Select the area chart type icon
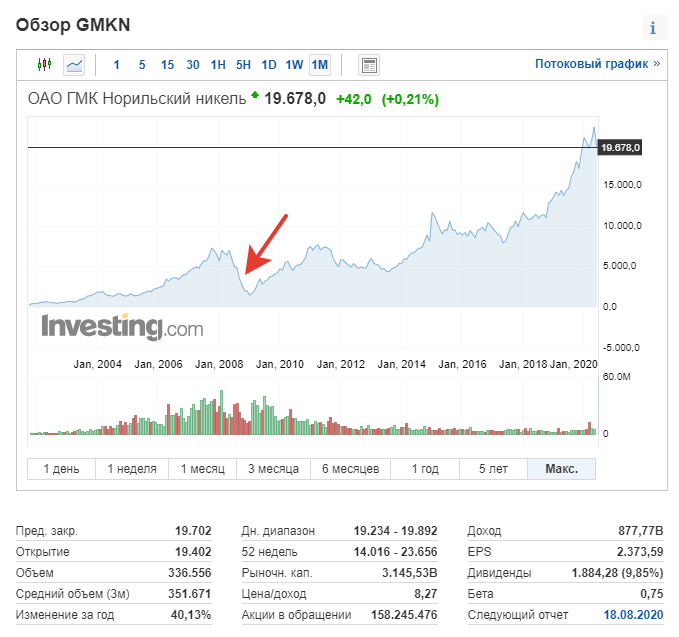 [74, 65]
